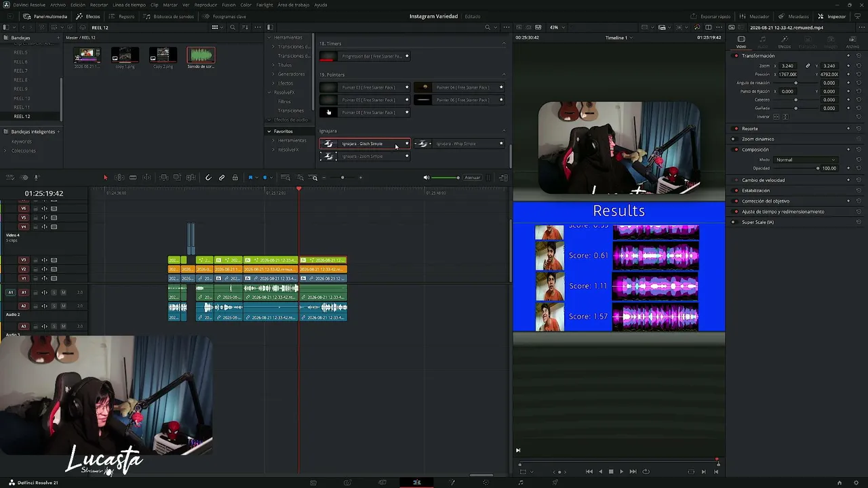Toggle linked selection chain icon
This screenshot has width=868, height=488.
[x=222, y=178]
